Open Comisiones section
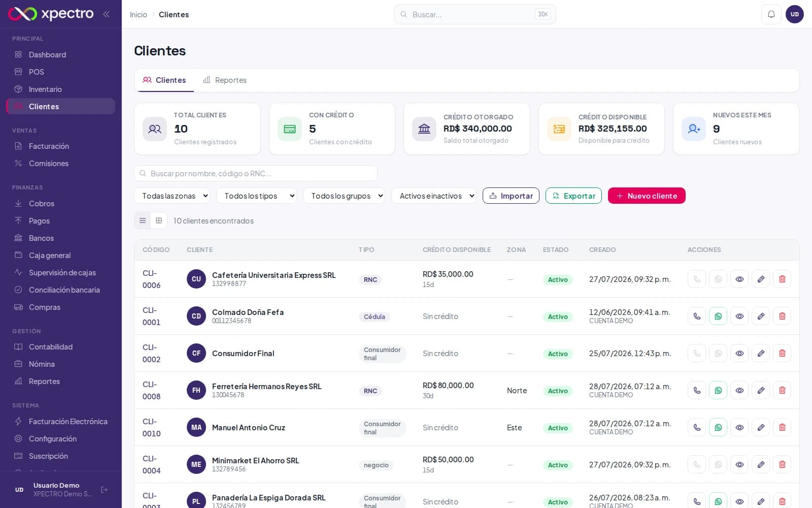Image resolution: width=812 pixels, height=508 pixels. click(60, 163)
